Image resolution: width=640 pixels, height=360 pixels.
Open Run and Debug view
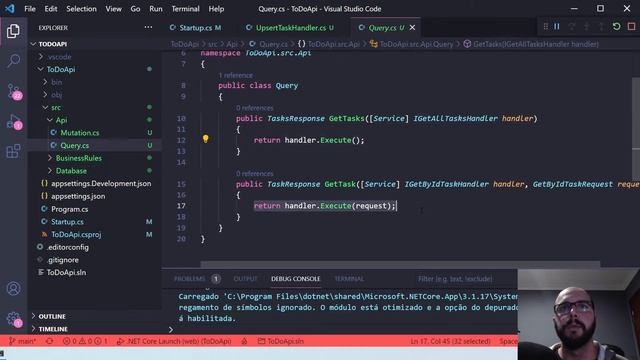point(14,122)
